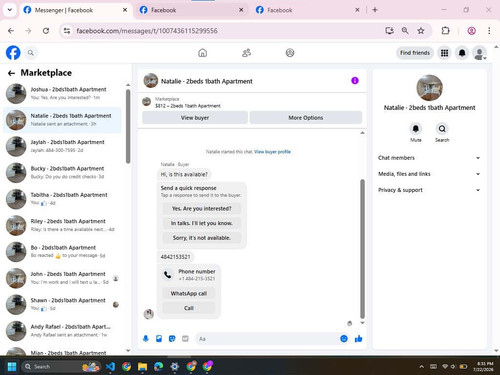Open Chrome three-dot menu
This screenshot has width=500, height=375.
(489, 31)
